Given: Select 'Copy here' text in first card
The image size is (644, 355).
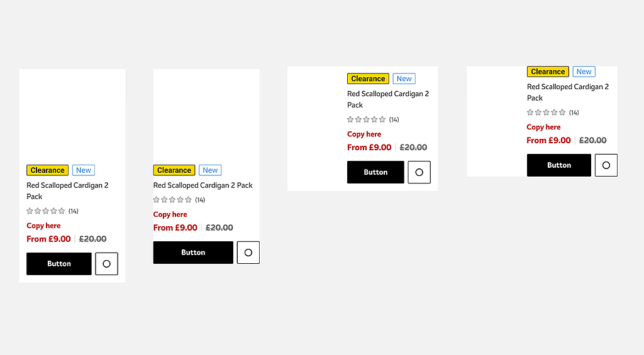Looking at the screenshot, I should point(44,226).
